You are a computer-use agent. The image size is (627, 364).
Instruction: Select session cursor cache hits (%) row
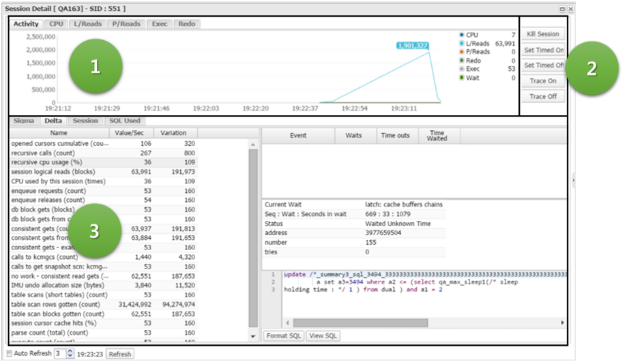tap(104, 323)
